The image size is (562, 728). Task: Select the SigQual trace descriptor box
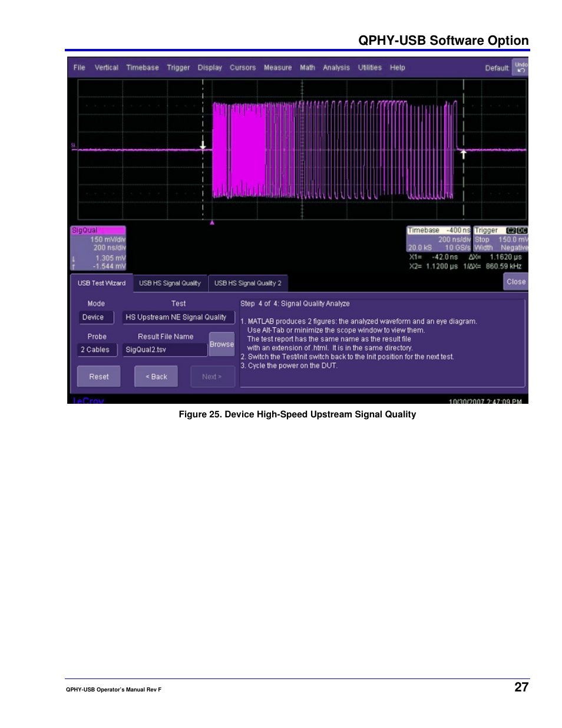pyautogui.click(x=98, y=248)
